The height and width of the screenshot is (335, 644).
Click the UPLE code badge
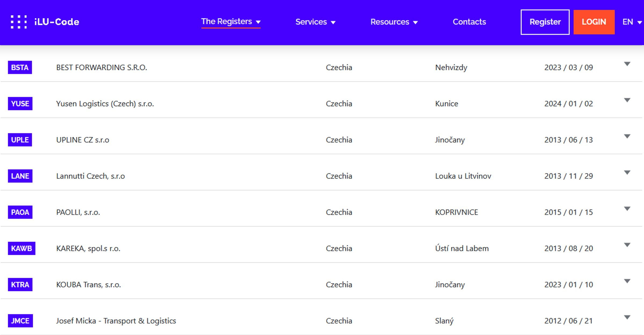[x=20, y=140]
